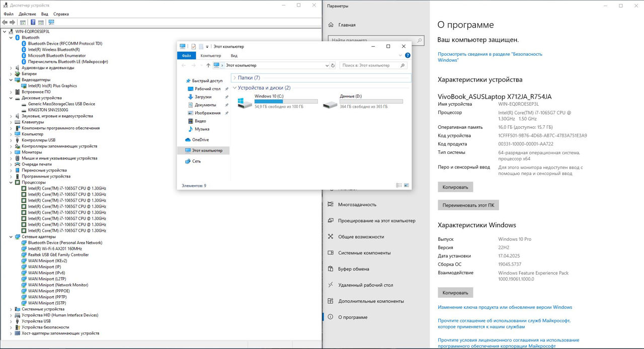Expand the Explorer ribbon with the chevron
This screenshot has width=644, height=349.
click(x=400, y=55)
